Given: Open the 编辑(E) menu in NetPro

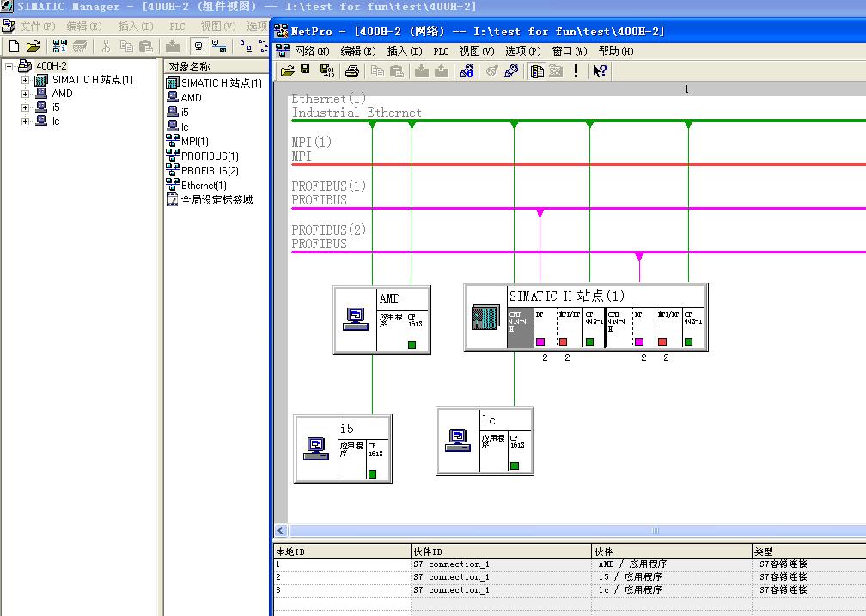Looking at the screenshot, I should pyautogui.click(x=358, y=52).
